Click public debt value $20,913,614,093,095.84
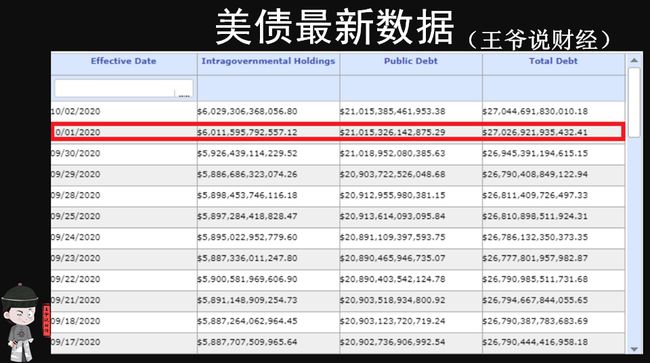 tap(393, 216)
